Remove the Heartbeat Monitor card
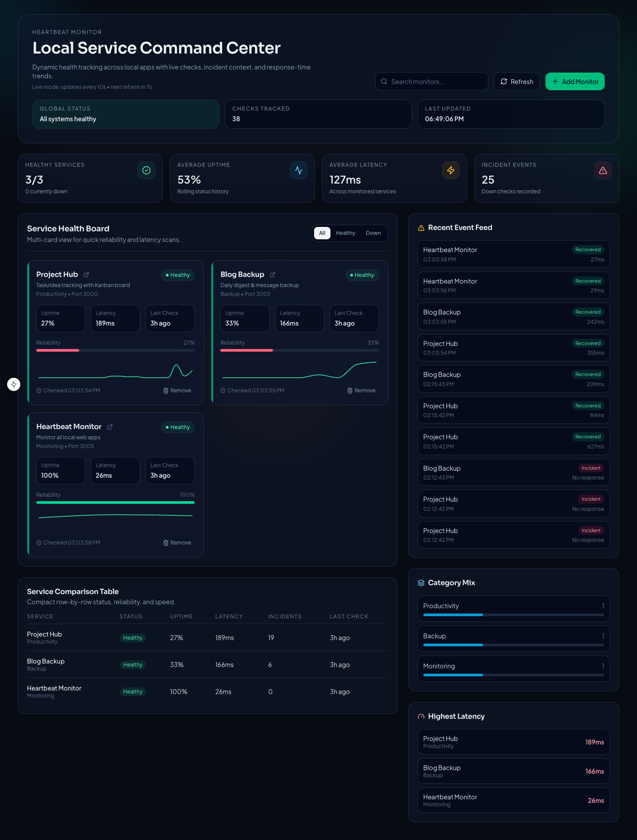 pyautogui.click(x=177, y=543)
